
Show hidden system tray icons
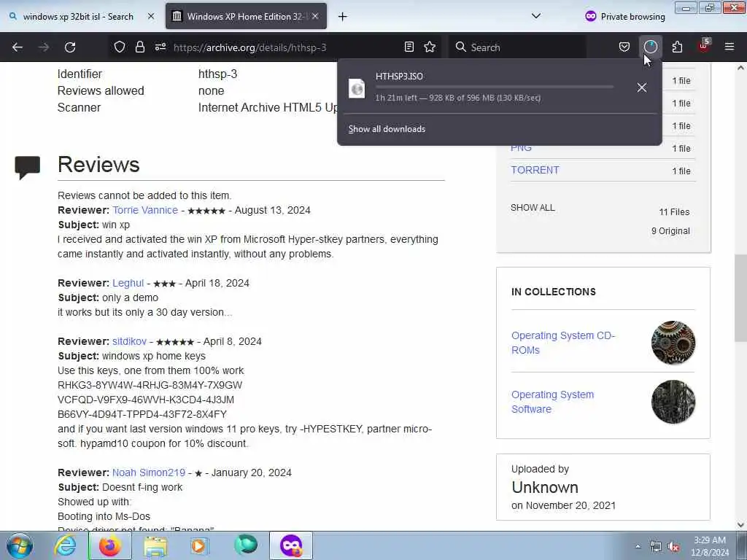[638, 546]
